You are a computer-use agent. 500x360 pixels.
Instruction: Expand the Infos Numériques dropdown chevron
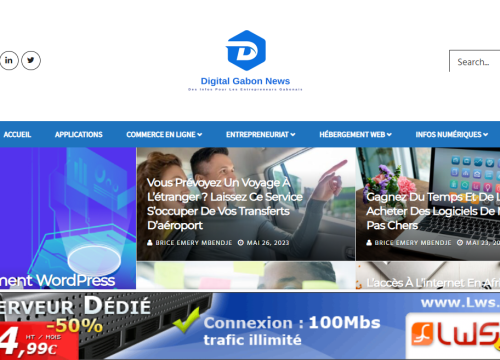pos(485,135)
